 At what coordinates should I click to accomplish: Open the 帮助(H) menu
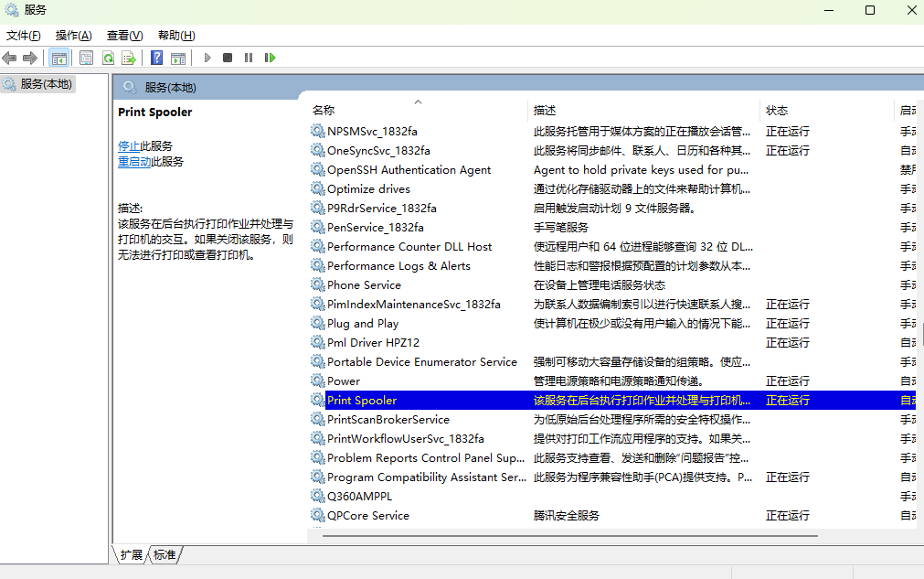176,36
